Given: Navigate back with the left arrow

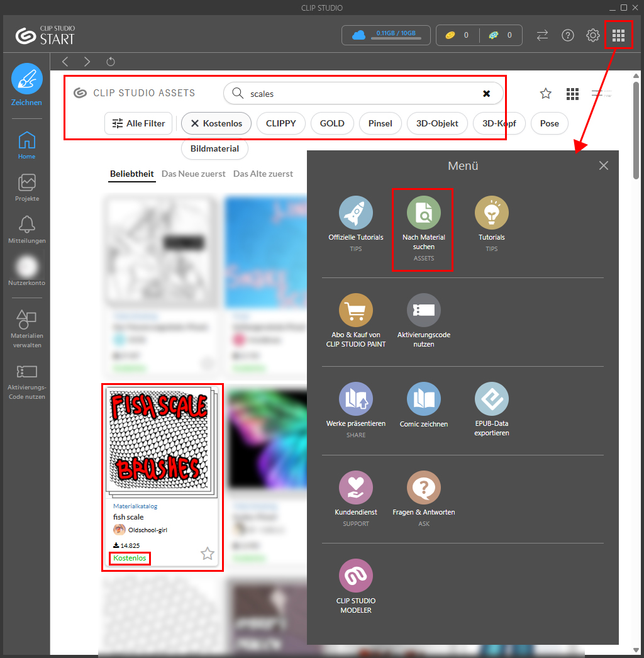Looking at the screenshot, I should pos(65,62).
